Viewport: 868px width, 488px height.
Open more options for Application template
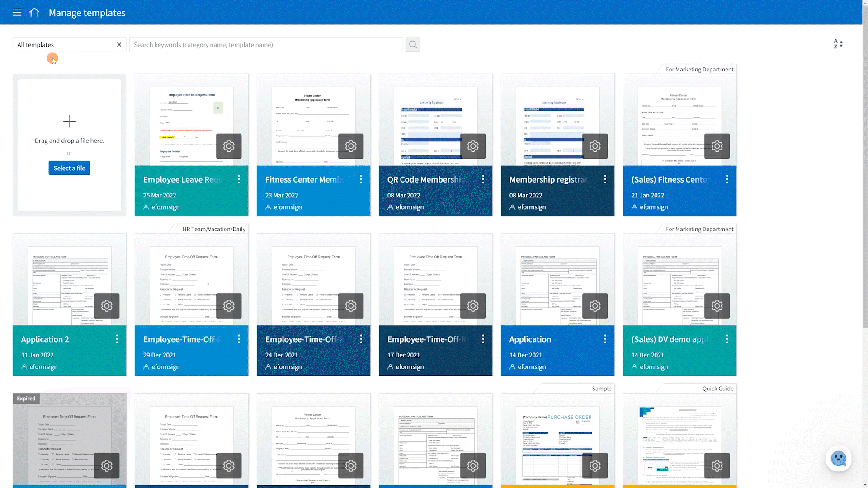pyautogui.click(x=605, y=339)
